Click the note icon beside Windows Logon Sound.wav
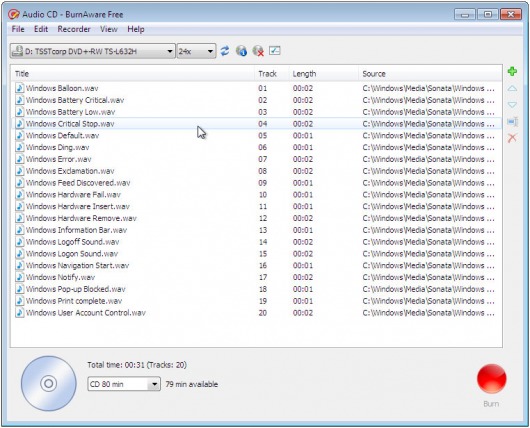 tap(20, 254)
